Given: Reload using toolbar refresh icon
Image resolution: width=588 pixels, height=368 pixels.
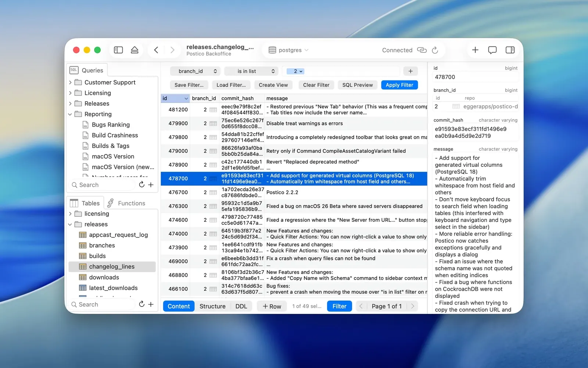Looking at the screenshot, I should coord(435,50).
